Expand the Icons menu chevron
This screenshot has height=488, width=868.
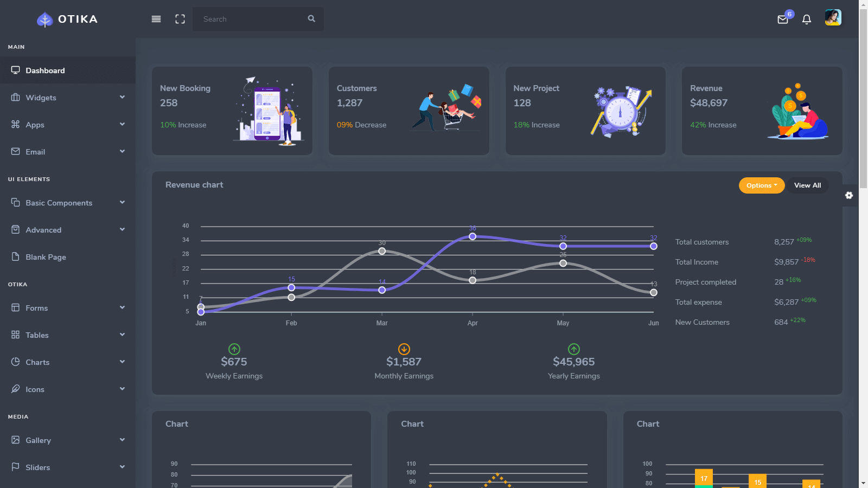[122, 389]
